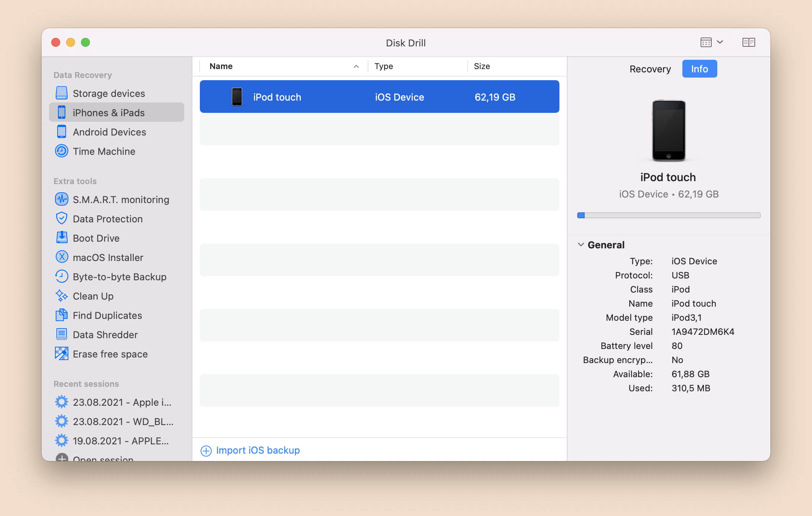Click iOS Device type cell in iPod row

click(399, 97)
